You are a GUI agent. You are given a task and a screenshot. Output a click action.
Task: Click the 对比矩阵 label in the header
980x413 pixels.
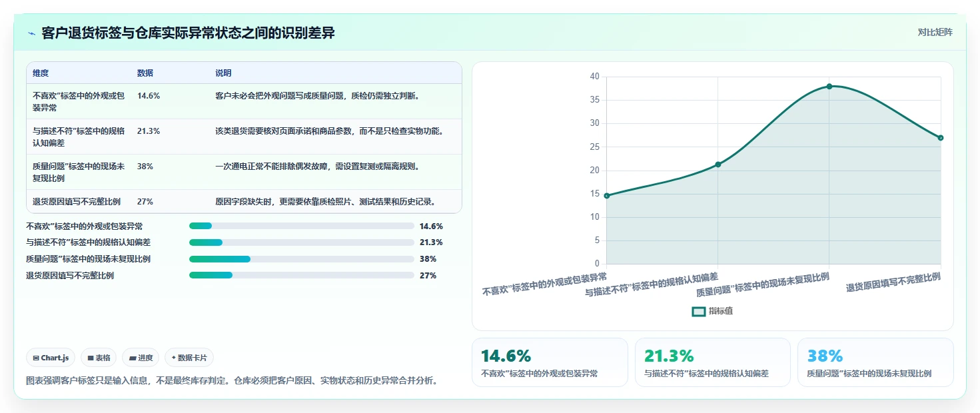click(x=935, y=32)
